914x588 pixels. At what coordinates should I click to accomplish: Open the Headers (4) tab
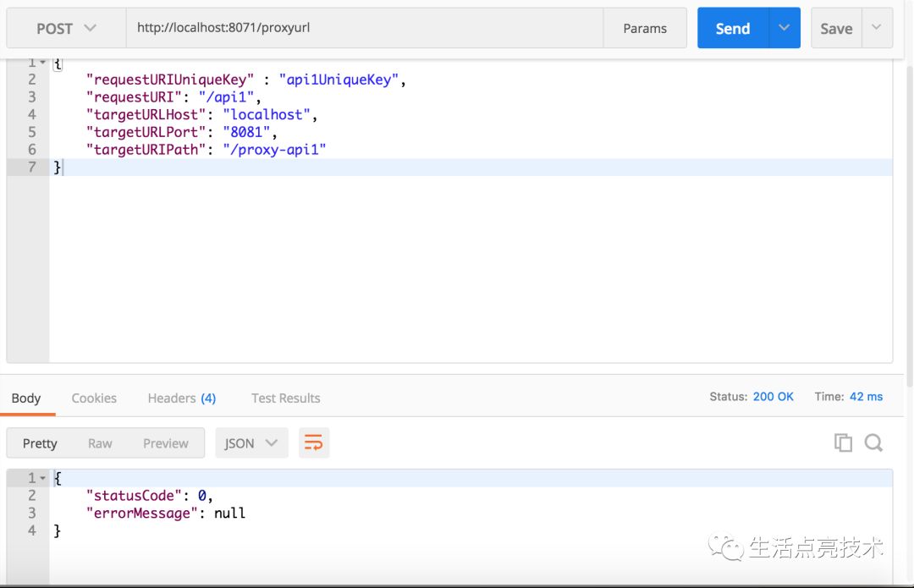[181, 398]
